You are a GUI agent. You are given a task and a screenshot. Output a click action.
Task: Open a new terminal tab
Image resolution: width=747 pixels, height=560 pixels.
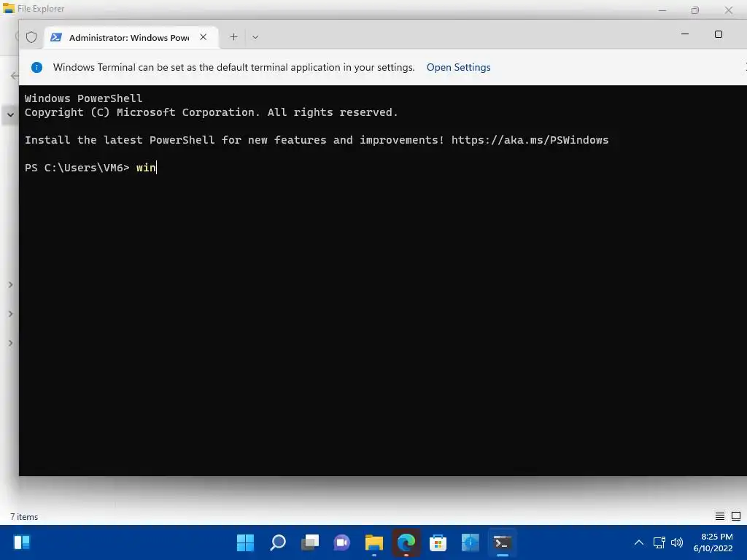(233, 37)
